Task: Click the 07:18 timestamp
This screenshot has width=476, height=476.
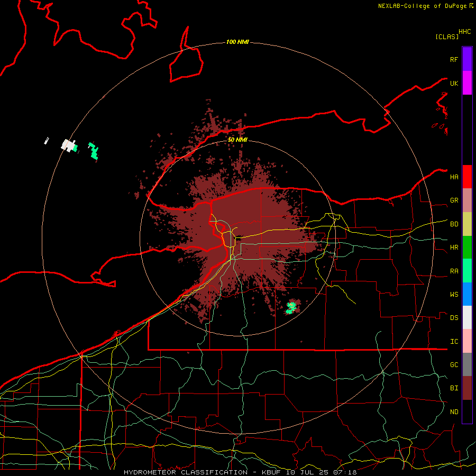Action: pyautogui.click(x=345, y=472)
